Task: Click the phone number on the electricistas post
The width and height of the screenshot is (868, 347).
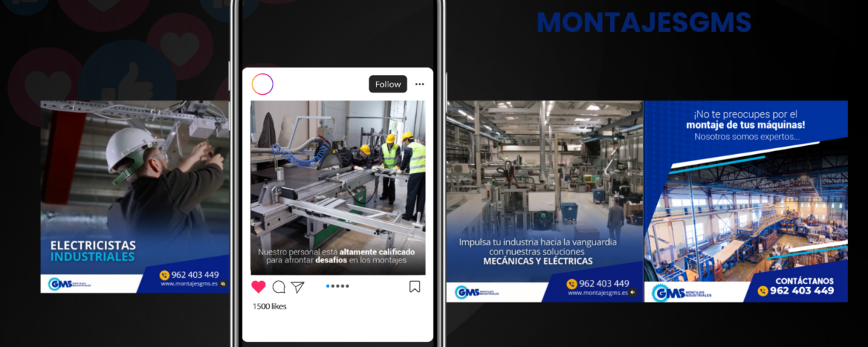Action: [x=195, y=275]
